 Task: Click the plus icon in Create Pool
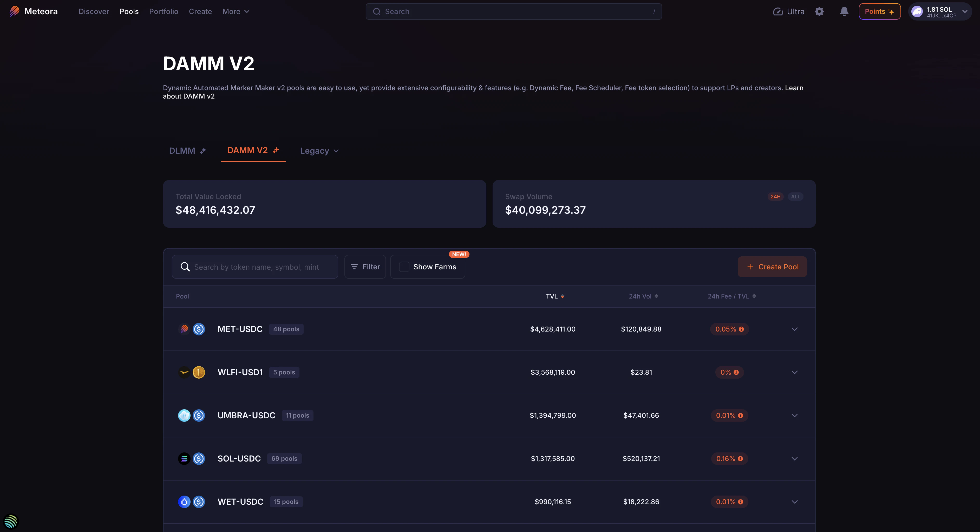750,267
